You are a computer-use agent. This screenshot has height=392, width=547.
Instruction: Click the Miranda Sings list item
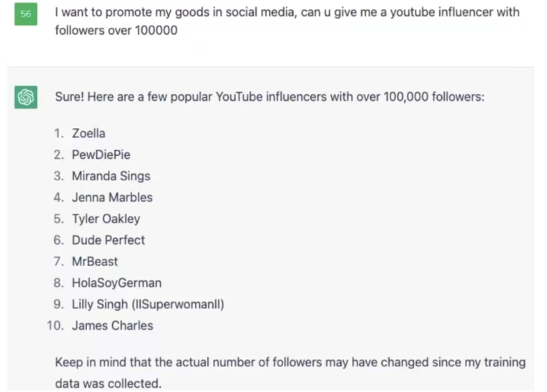click(111, 176)
